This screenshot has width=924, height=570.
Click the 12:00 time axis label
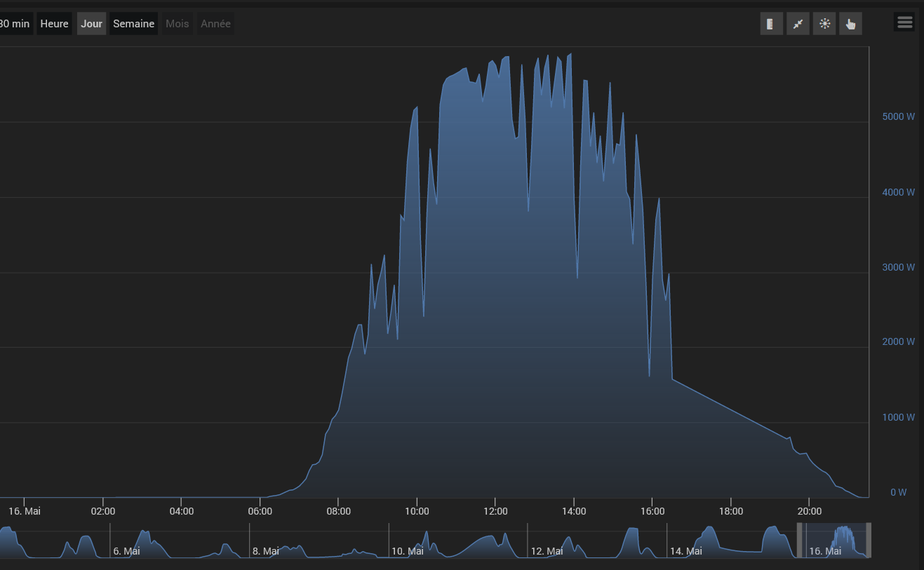[x=496, y=511]
